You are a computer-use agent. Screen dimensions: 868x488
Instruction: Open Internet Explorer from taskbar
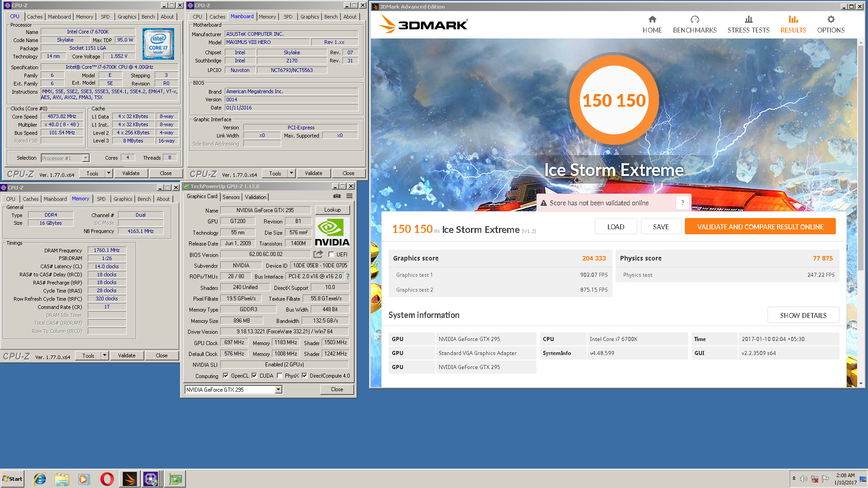[x=40, y=479]
